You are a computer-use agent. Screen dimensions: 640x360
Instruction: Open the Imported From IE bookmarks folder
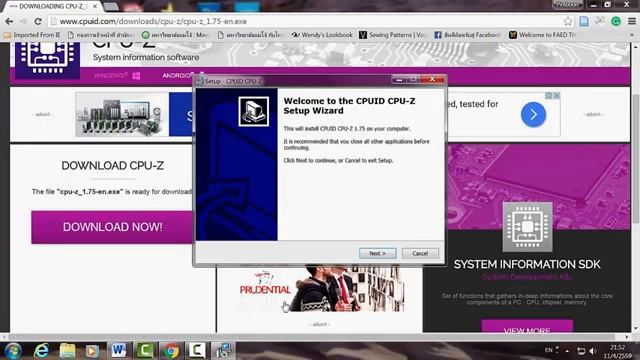[x=32, y=35]
